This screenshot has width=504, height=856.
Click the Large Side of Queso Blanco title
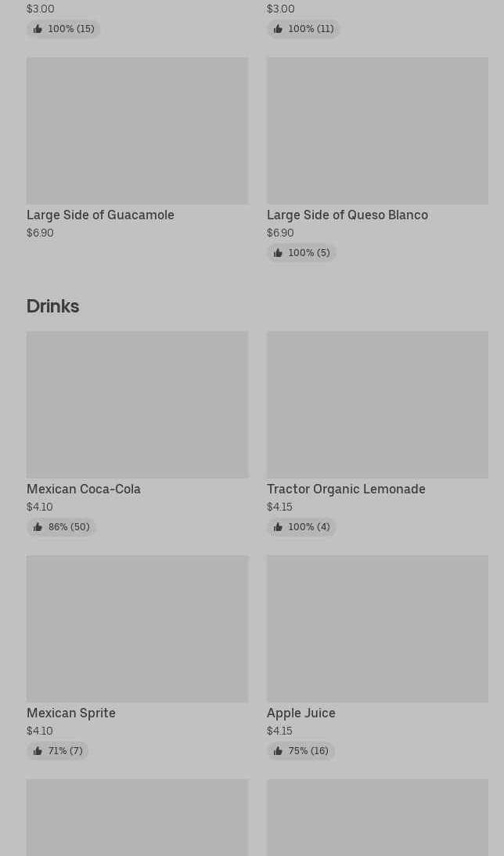point(347,215)
